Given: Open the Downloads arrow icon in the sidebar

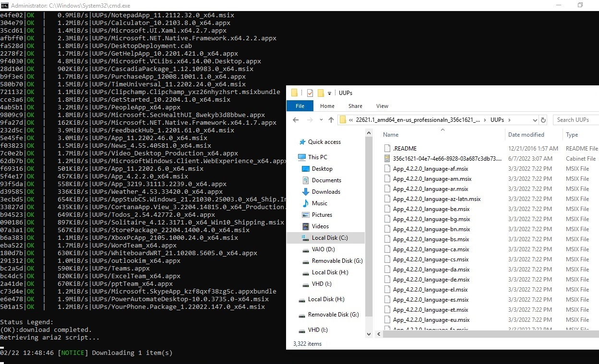Looking at the screenshot, I should pyautogui.click(x=306, y=192).
